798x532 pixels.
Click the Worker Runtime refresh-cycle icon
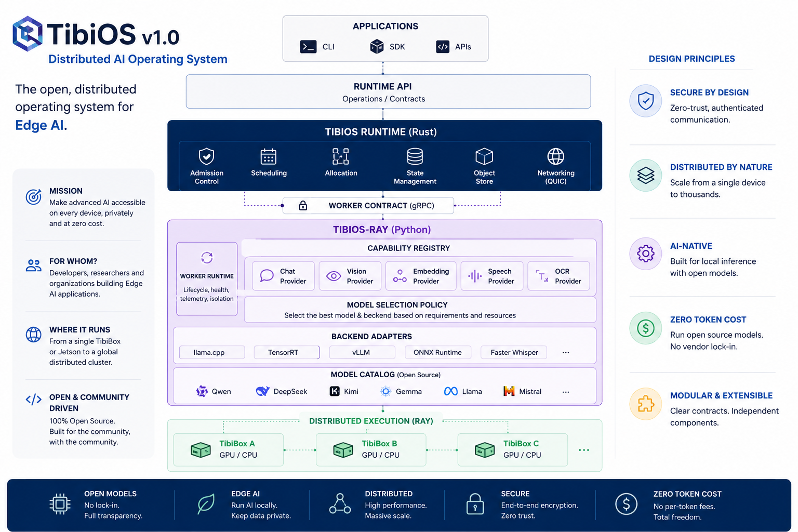207,258
